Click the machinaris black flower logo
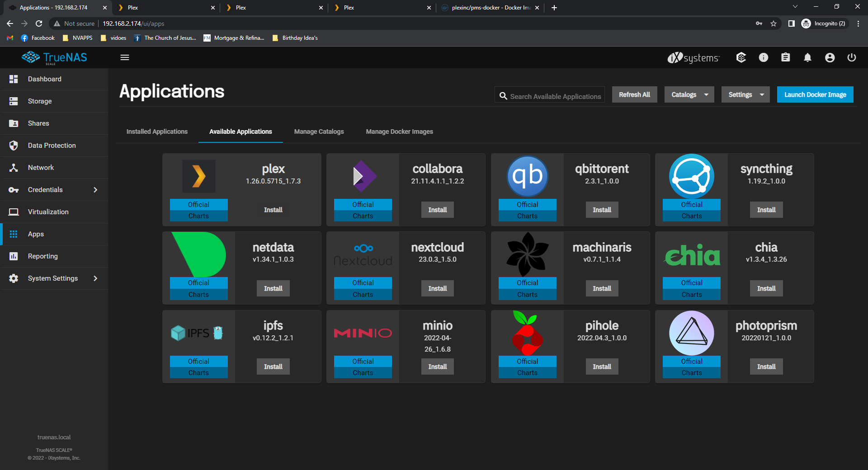Viewport: 868px width, 470px height. tap(527, 254)
